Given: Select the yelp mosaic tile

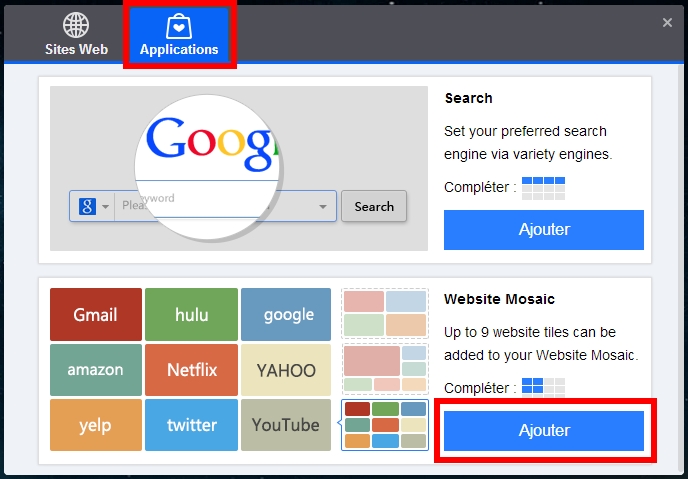Looking at the screenshot, I should point(96,425).
